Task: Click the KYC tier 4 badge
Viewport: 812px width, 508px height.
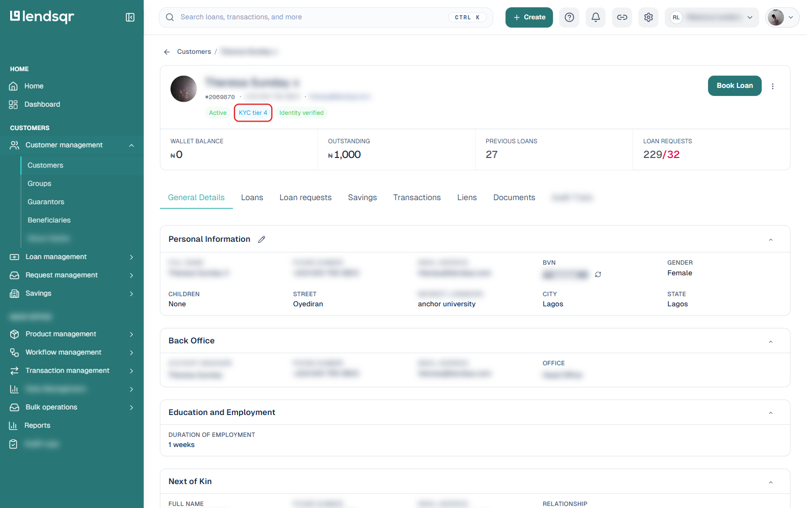Action: (253, 113)
